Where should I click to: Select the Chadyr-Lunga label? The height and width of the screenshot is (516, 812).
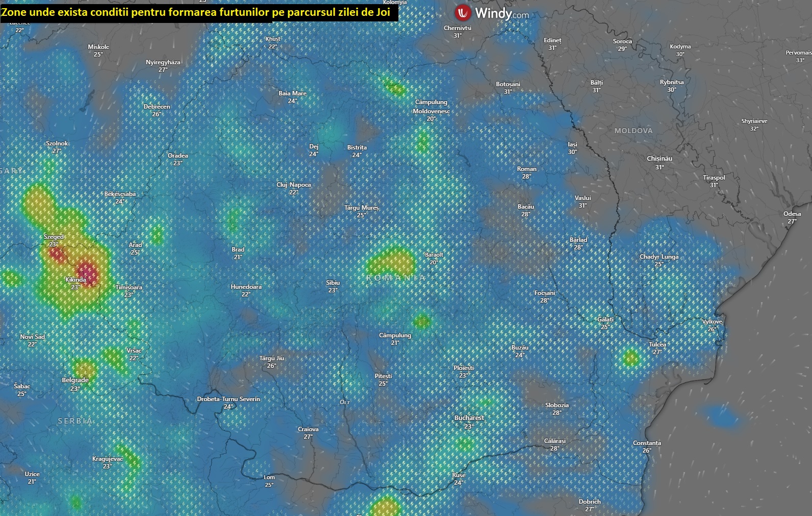[659, 257]
